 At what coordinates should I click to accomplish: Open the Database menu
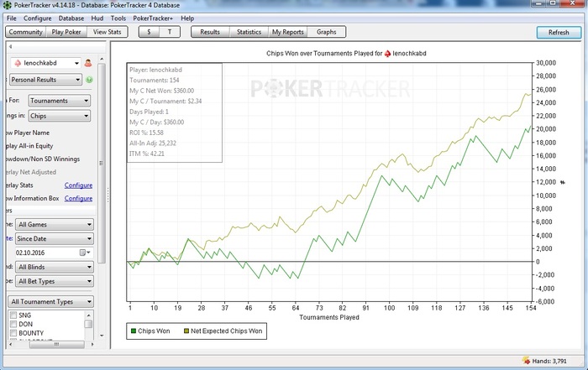coord(71,18)
